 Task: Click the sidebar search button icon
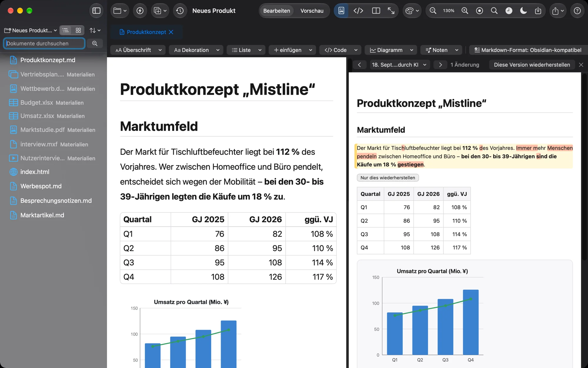coord(95,43)
